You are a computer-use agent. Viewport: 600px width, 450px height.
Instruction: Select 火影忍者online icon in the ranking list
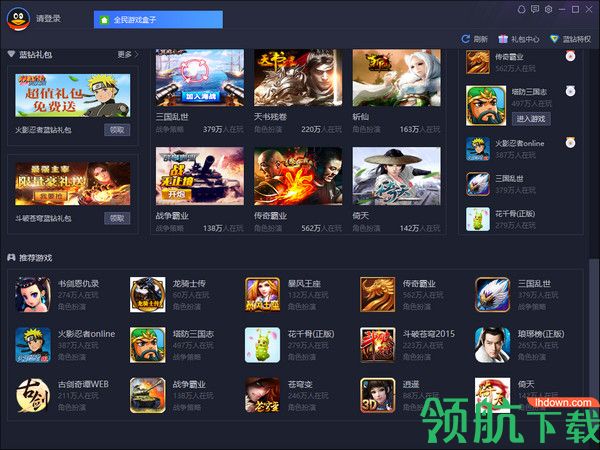478,149
